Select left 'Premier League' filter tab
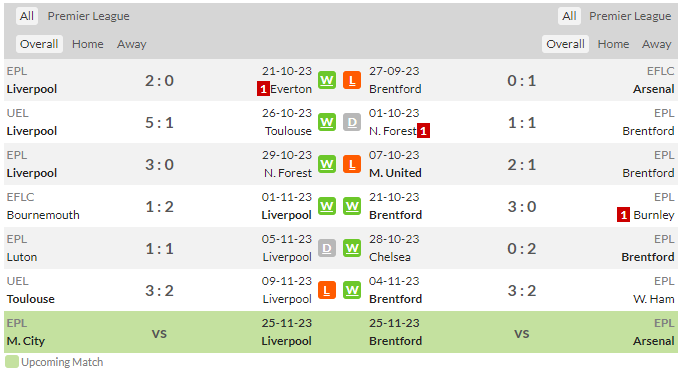The image size is (681, 384). (89, 16)
